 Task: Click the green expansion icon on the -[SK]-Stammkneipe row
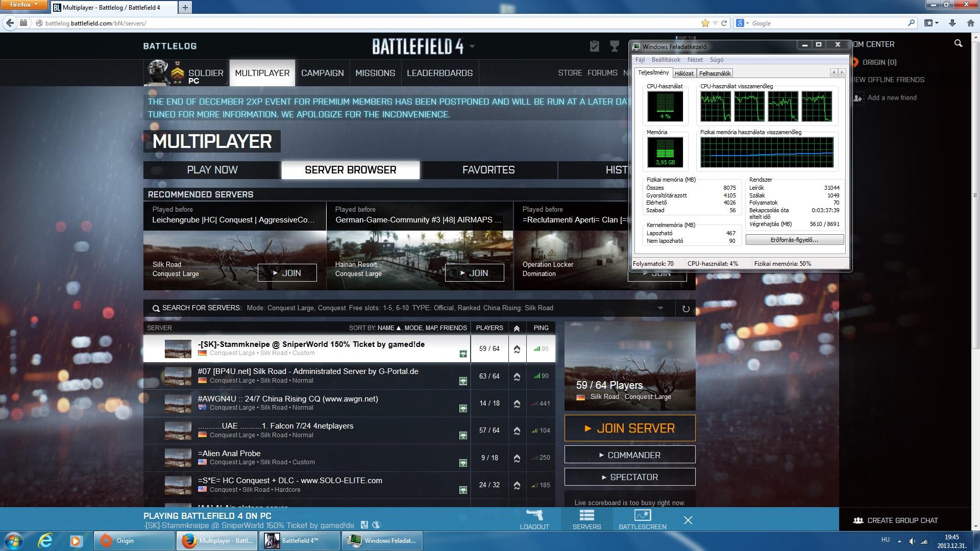pyautogui.click(x=463, y=354)
